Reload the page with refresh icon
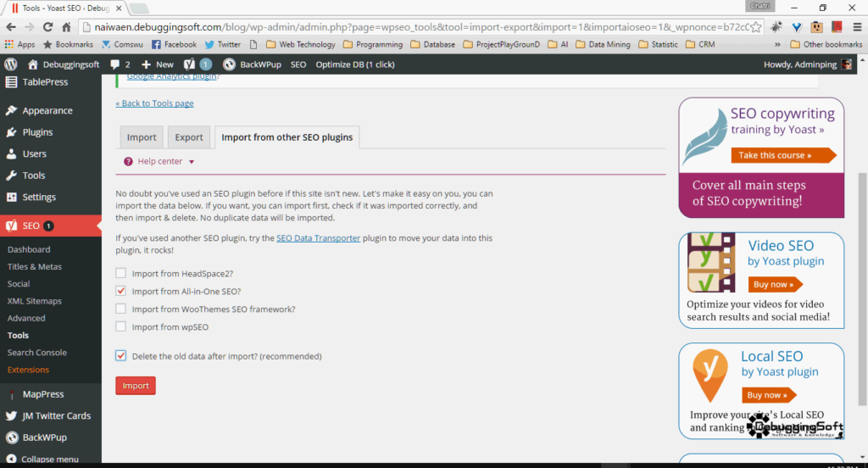This screenshot has height=468, width=868. [x=47, y=26]
